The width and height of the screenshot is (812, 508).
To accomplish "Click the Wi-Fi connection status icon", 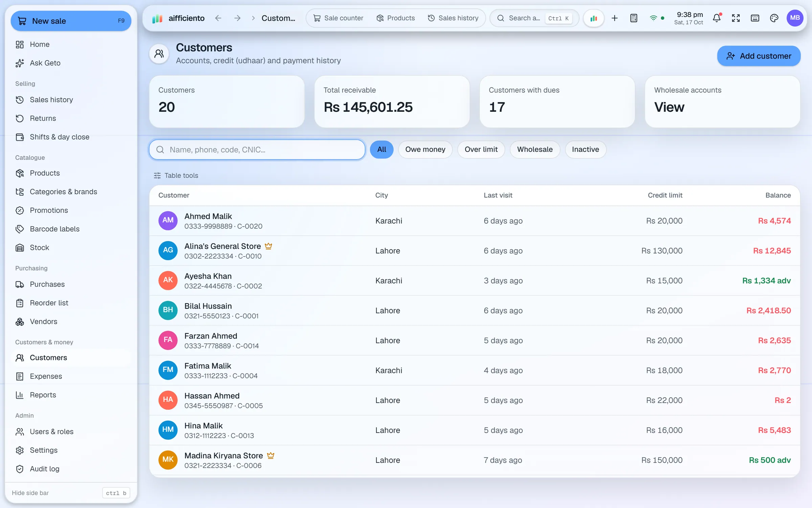I will click(x=653, y=18).
